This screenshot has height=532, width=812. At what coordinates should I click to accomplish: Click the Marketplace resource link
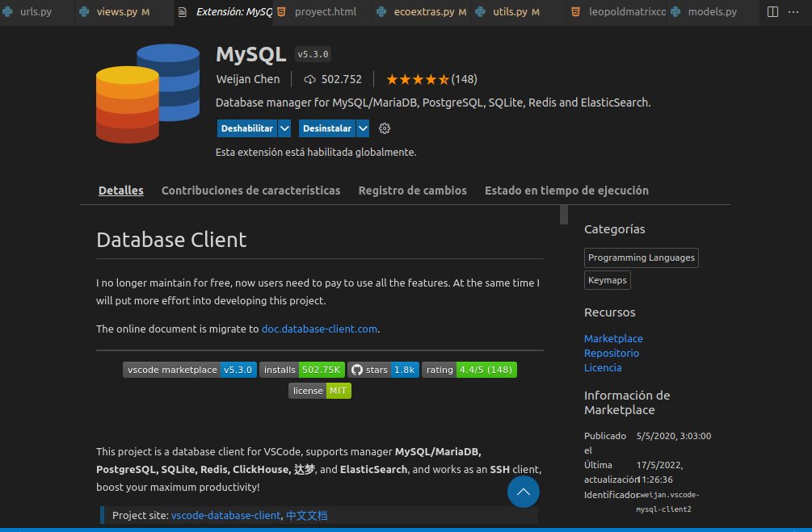[x=613, y=338]
